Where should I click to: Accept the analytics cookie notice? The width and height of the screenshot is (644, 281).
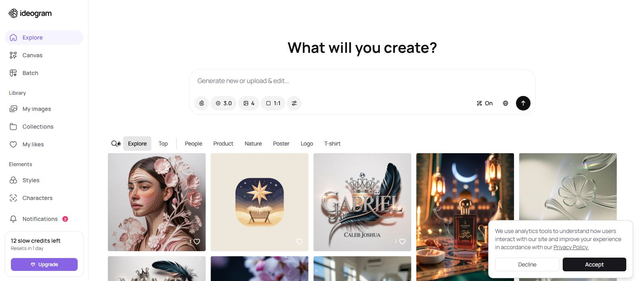[594, 264]
